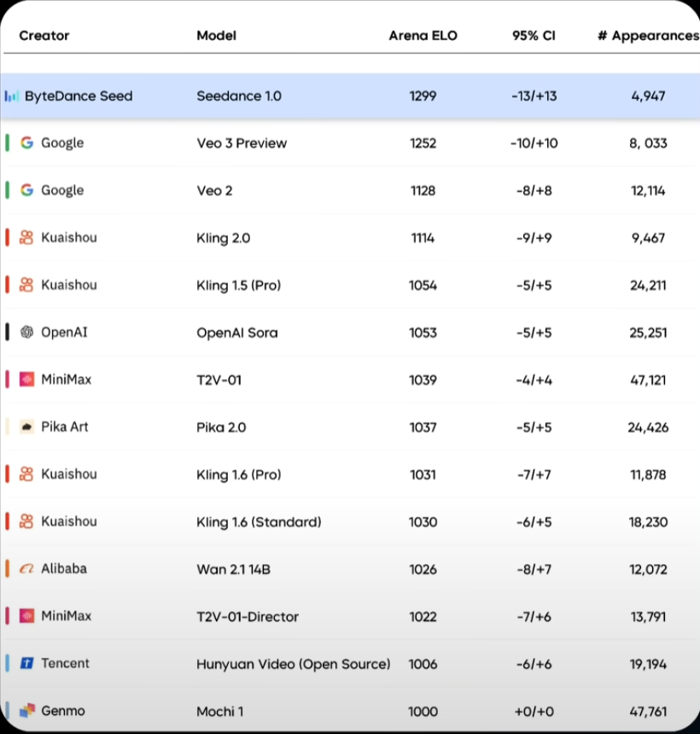Select the Wan 2.1 14B model name
The width and height of the screenshot is (700, 734).
coord(234,569)
